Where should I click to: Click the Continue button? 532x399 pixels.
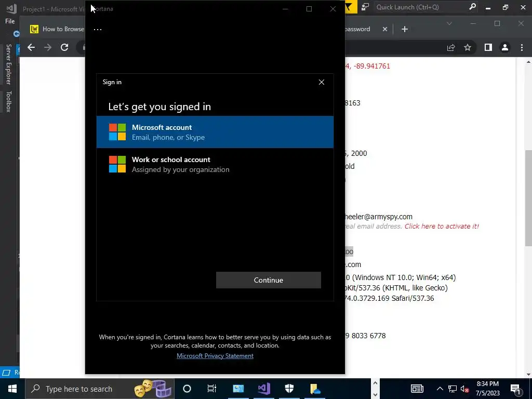coord(269,280)
